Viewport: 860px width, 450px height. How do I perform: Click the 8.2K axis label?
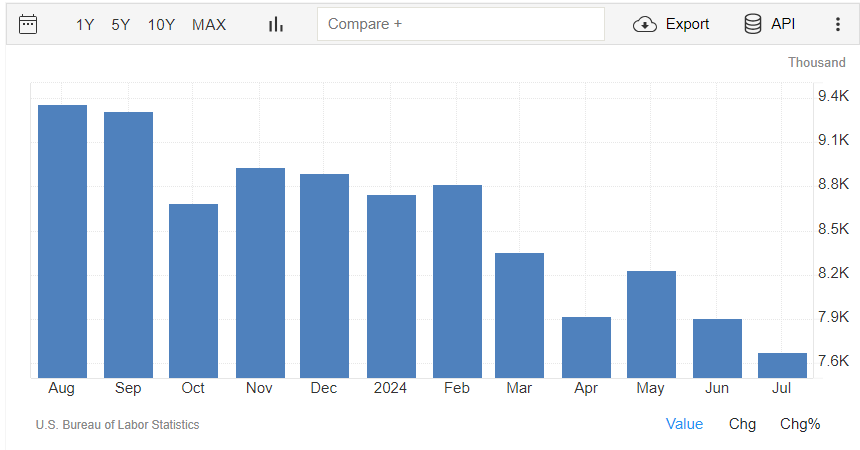coord(833,273)
